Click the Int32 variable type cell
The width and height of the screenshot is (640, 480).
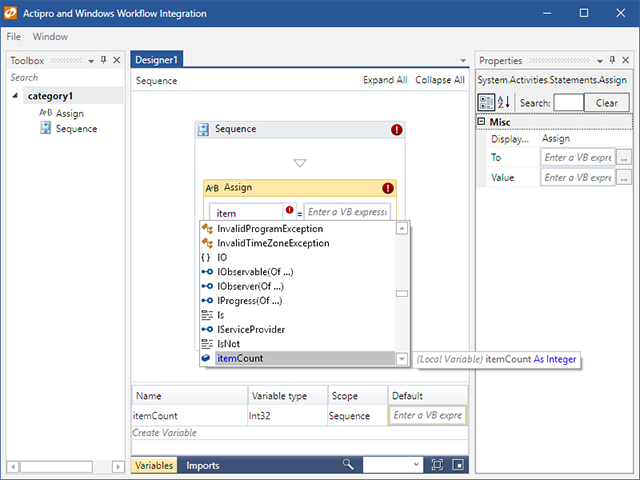(x=287, y=416)
